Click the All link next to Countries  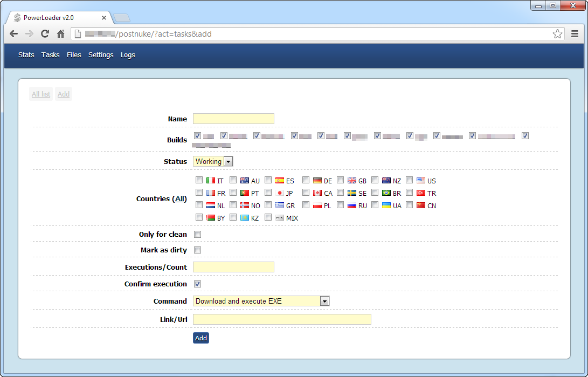(181, 199)
